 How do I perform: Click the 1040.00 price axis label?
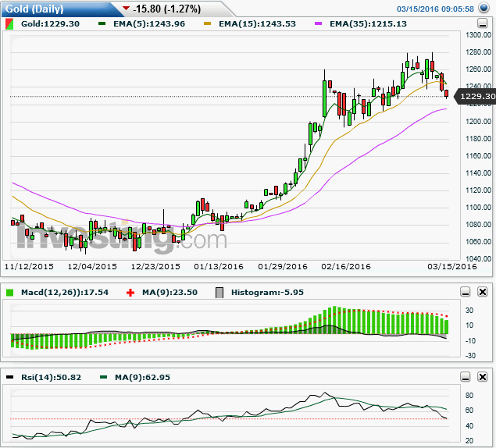tap(478, 258)
